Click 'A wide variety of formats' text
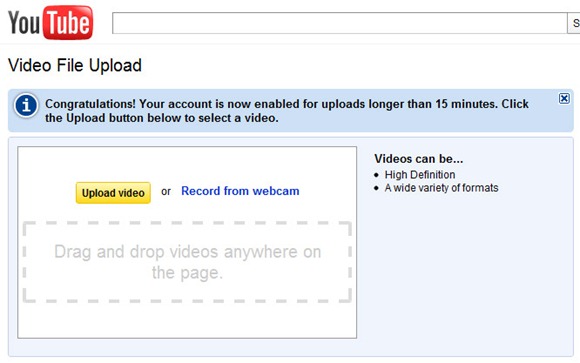580x363 pixels. pyautogui.click(x=441, y=188)
